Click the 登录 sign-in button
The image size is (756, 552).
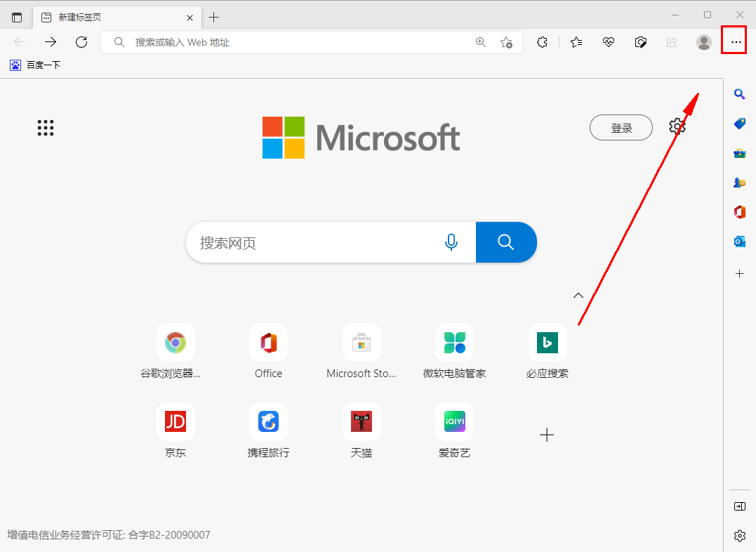(x=621, y=127)
